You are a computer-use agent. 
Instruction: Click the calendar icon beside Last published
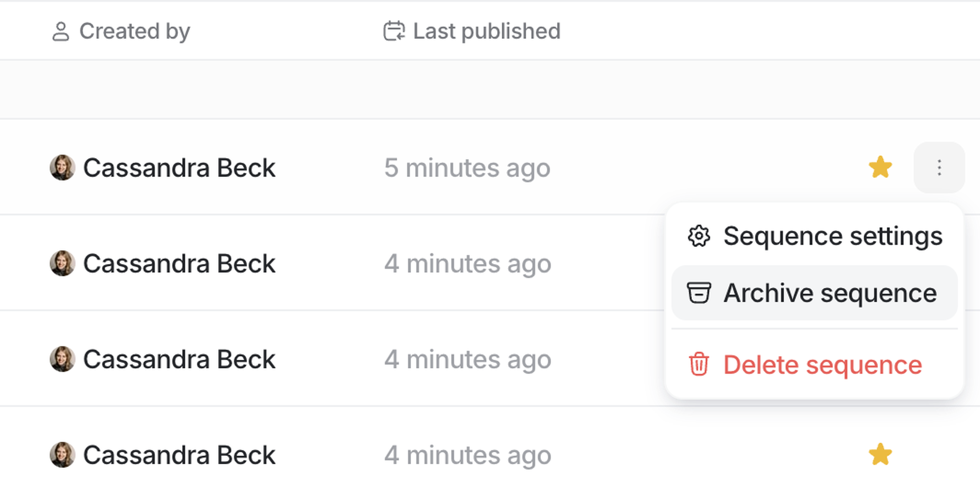tap(394, 31)
